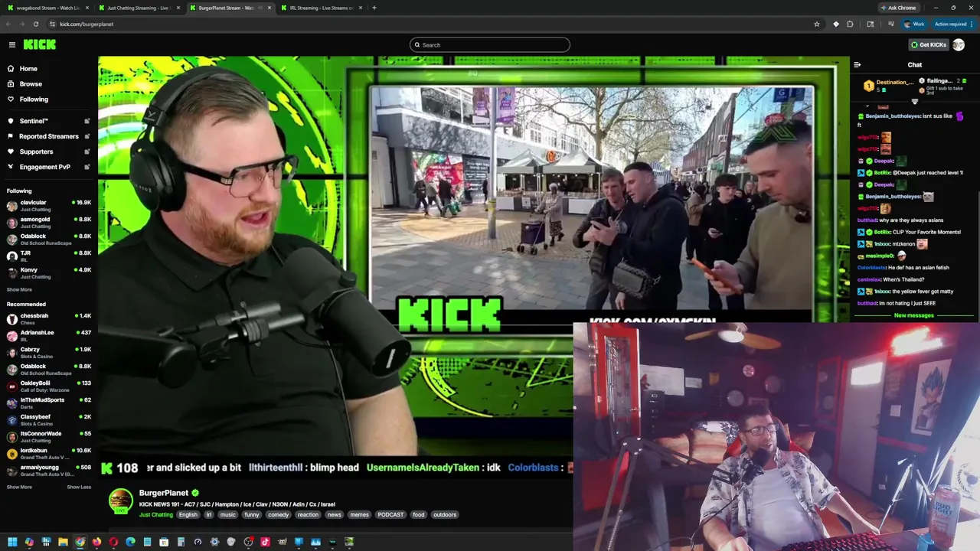Open the Windows Start menu
This screenshot has width=980, height=551.
click(12, 542)
